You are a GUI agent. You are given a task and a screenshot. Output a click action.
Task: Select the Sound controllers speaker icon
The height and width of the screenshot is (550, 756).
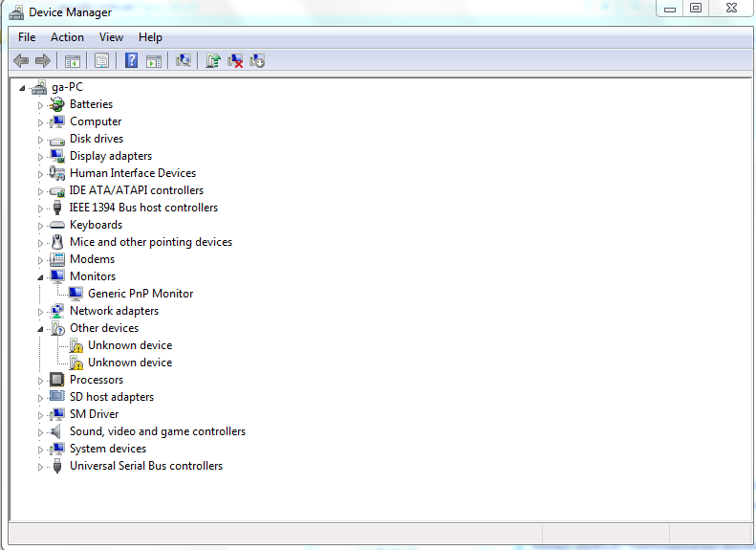point(56,431)
